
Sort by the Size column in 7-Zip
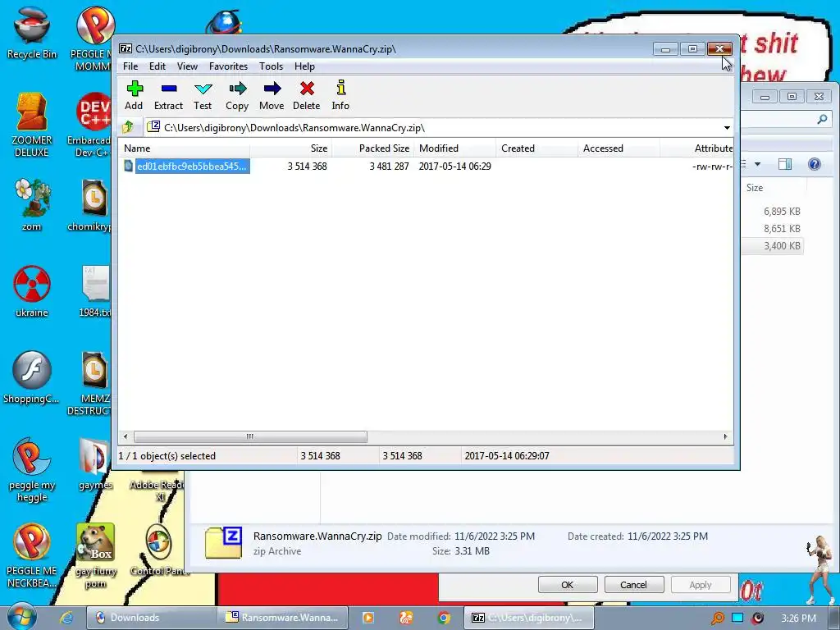[291, 148]
